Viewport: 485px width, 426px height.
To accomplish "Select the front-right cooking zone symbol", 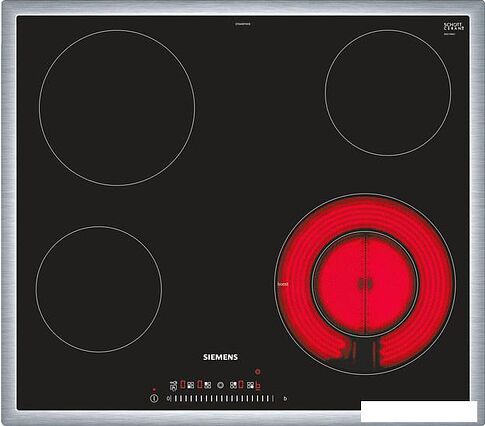I will coord(250,385).
